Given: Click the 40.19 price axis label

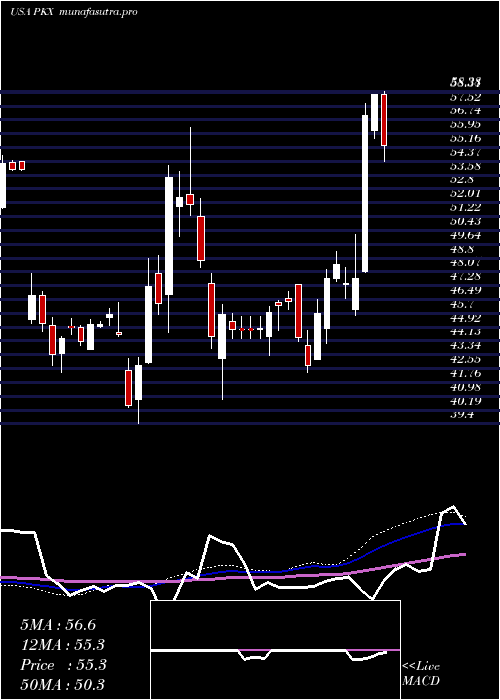Looking at the screenshot, I should [x=465, y=401].
